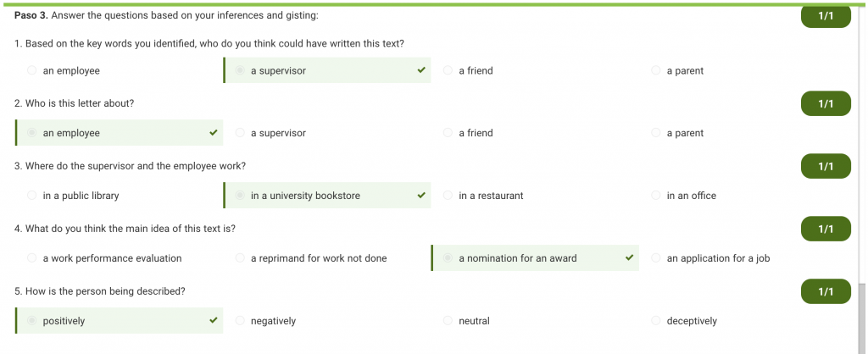Click the green checkmark beside 'a supervisor'
Viewport: 868px width, 354px height.
[x=421, y=70]
